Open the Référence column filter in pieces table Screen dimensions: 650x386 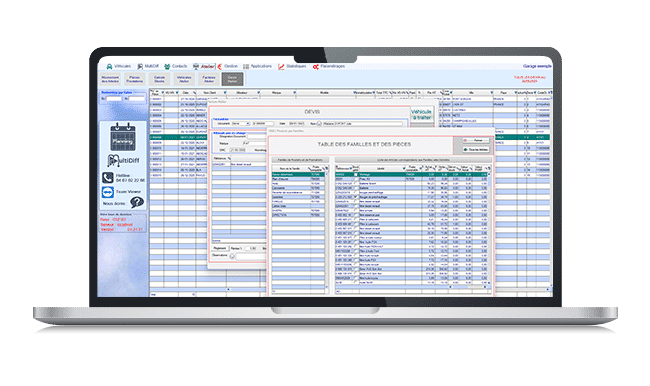pyautogui.click(x=351, y=169)
